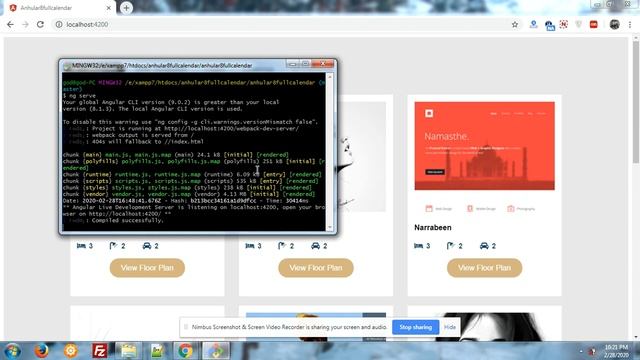Click the car icon on the middle card

[x=316, y=246]
